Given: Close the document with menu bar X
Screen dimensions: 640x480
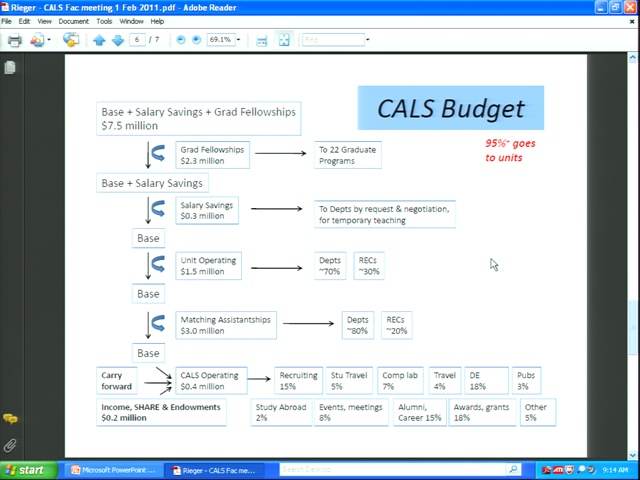Looking at the screenshot, I should (632, 22).
